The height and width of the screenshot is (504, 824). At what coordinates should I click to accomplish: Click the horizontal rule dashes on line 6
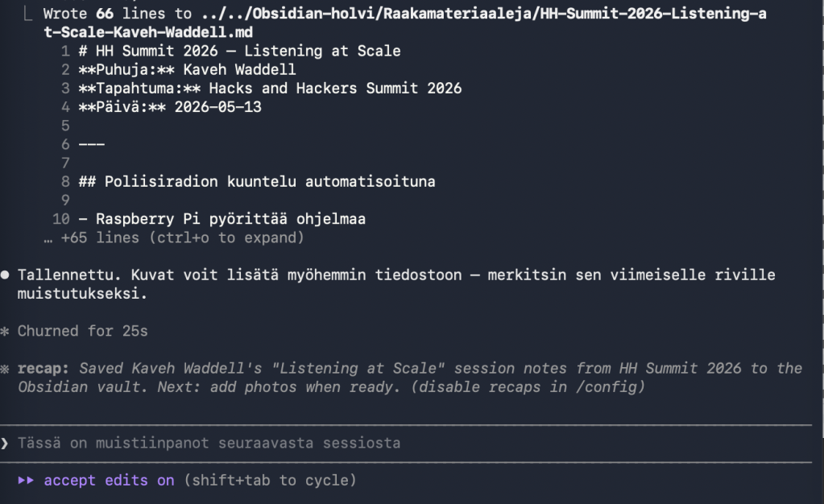pos(92,144)
